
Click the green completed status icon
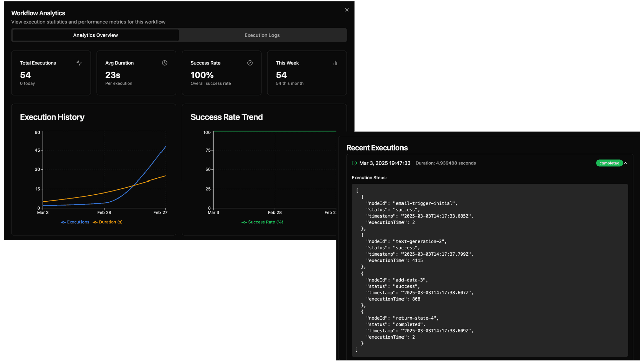point(354,163)
